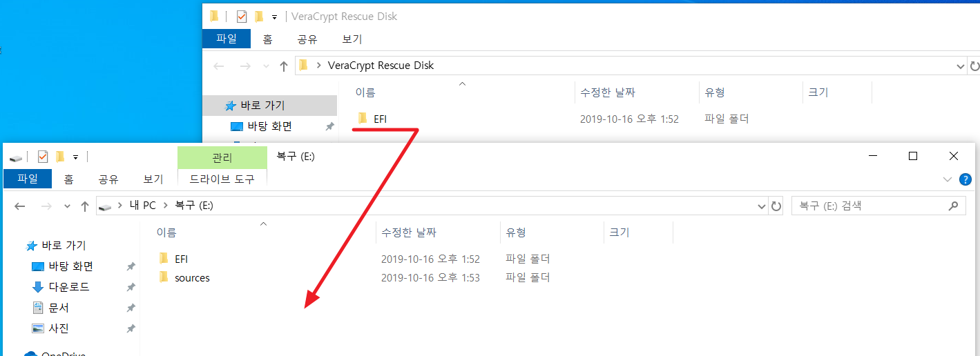Viewport: 980px width, 356px height.
Task: Click 내 PC in the address bar breadcrumb
Action: point(143,206)
